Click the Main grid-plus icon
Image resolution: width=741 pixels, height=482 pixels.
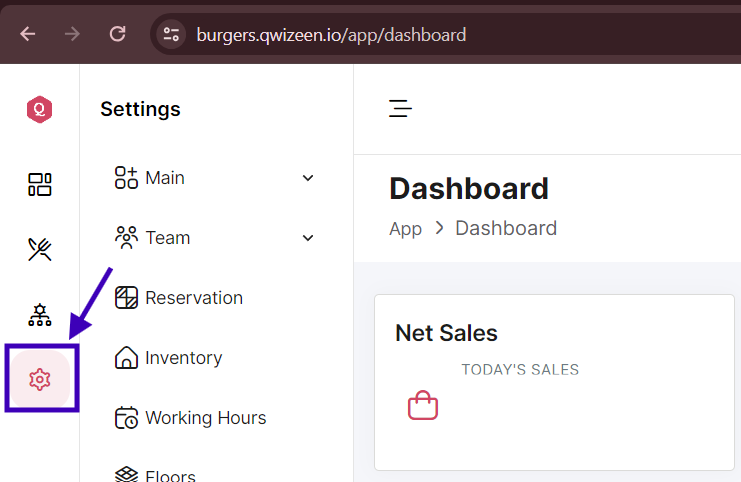pyautogui.click(x=126, y=178)
